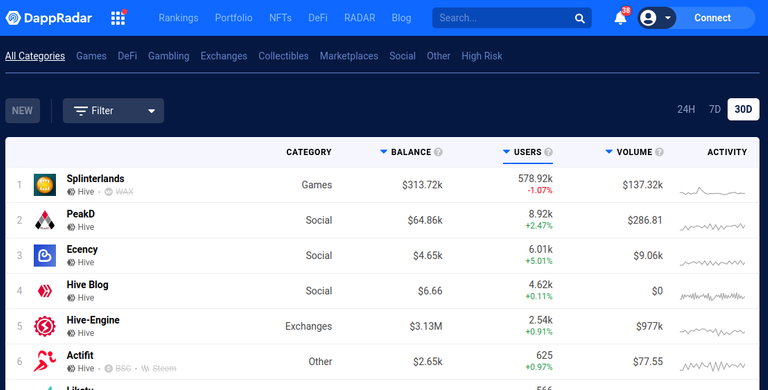The image size is (768, 390).
Task: Expand the Filter dropdown
Action: pos(113,110)
